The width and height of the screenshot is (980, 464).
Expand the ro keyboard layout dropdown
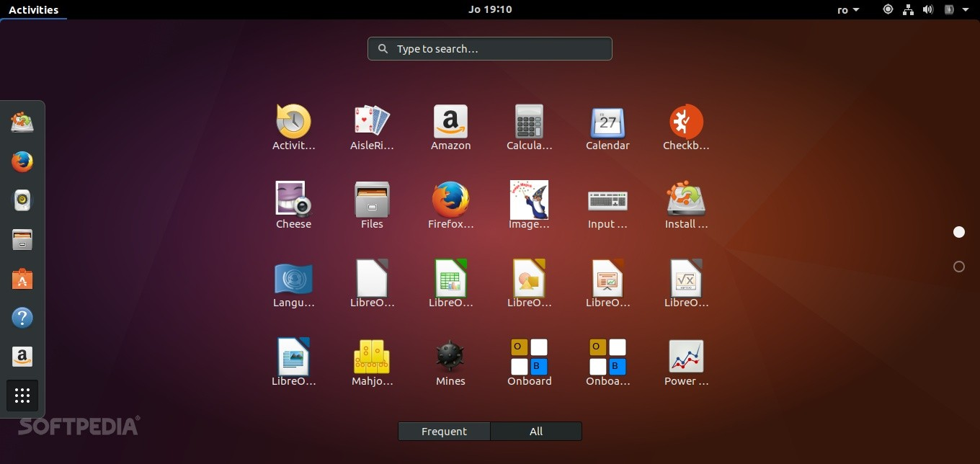pyautogui.click(x=848, y=9)
